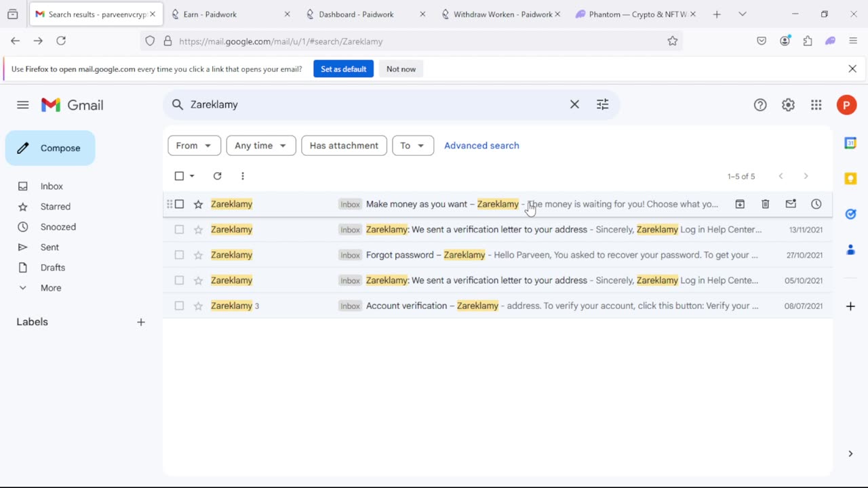Archive the Make money as you want email
The height and width of the screenshot is (488, 868).
(x=740, y=204)
